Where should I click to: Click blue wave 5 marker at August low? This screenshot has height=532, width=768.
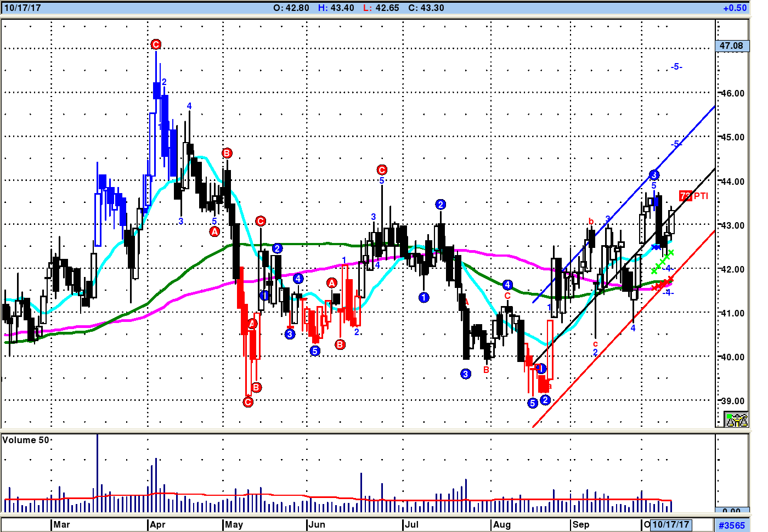tap(532, 403)
